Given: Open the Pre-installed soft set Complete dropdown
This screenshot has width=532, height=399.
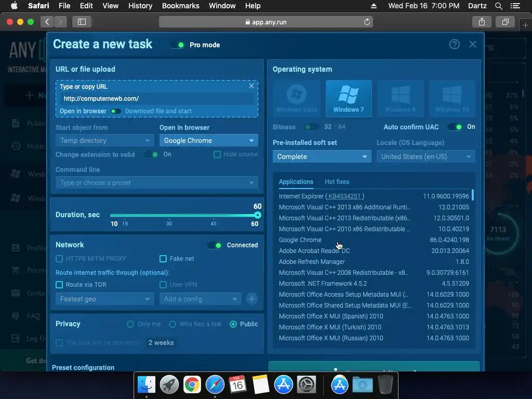Looking at the screenshot, I should click(x=322, y=156).
